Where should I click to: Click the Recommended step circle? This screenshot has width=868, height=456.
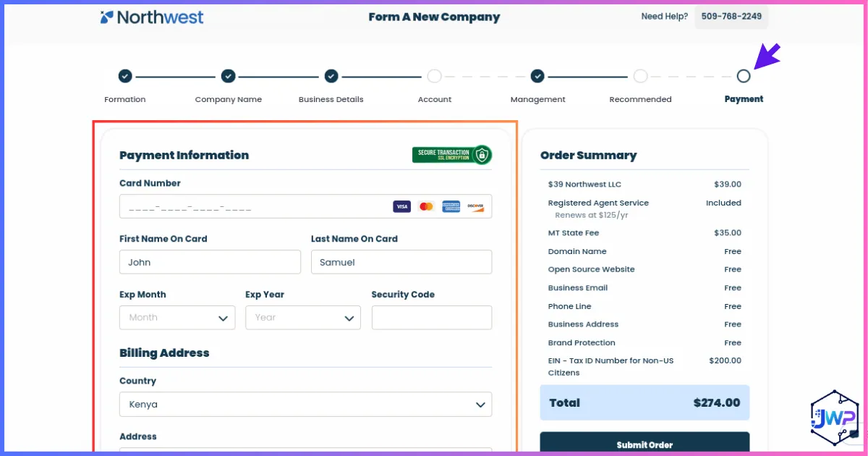[640, 76]
